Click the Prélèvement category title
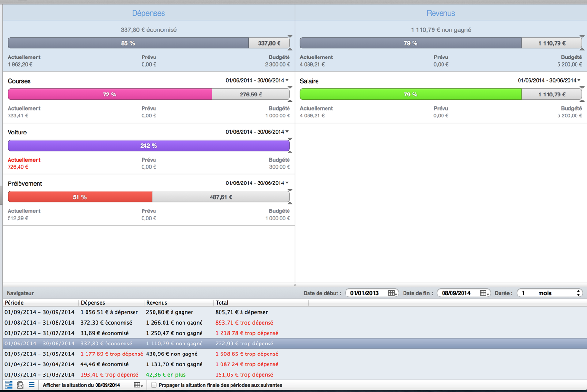 pos(25,184)
